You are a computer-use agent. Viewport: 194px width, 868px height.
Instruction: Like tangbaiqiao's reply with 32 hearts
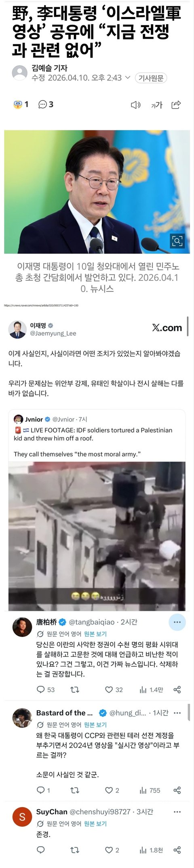[x=114, y=690]
